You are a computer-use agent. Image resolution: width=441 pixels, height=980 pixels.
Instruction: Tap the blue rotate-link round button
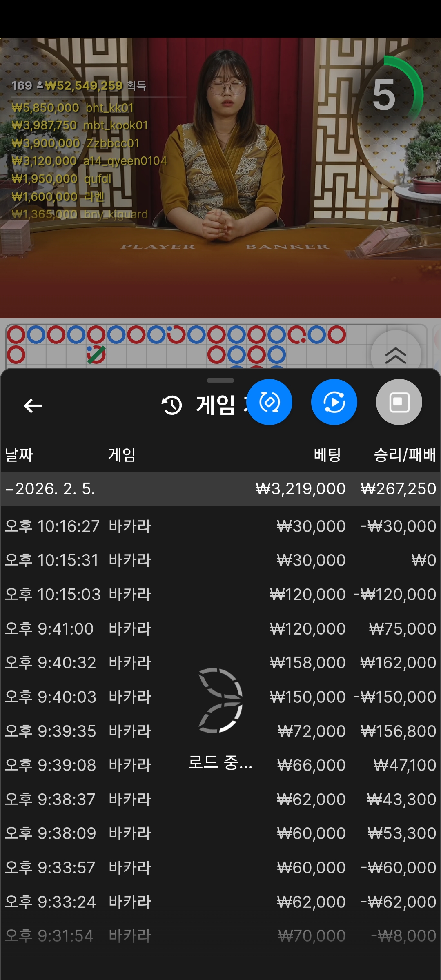point(269,402)
